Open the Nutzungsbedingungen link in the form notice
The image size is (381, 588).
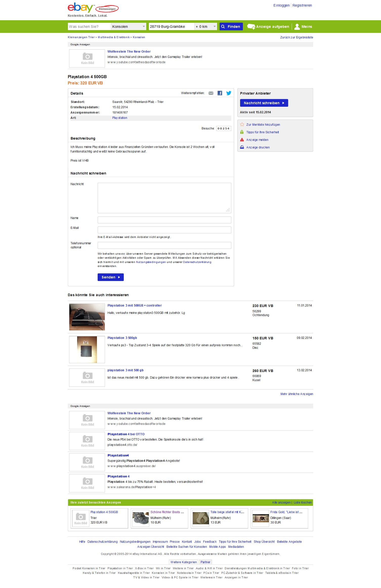[x=151, y=262]
